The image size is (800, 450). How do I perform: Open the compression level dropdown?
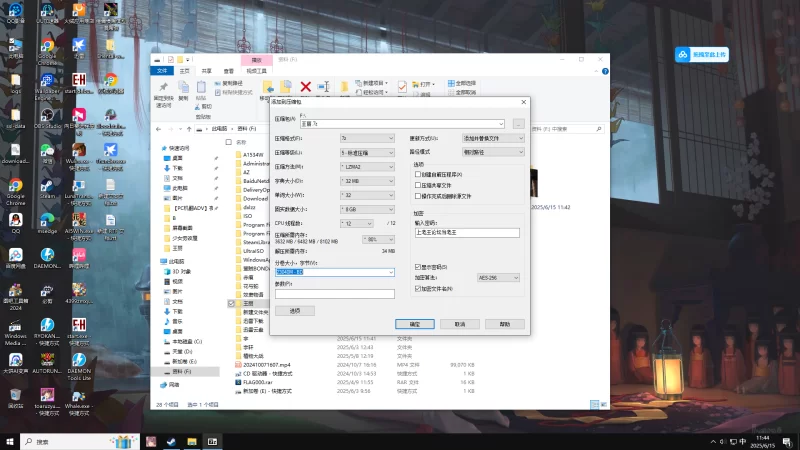click(367, 153)
